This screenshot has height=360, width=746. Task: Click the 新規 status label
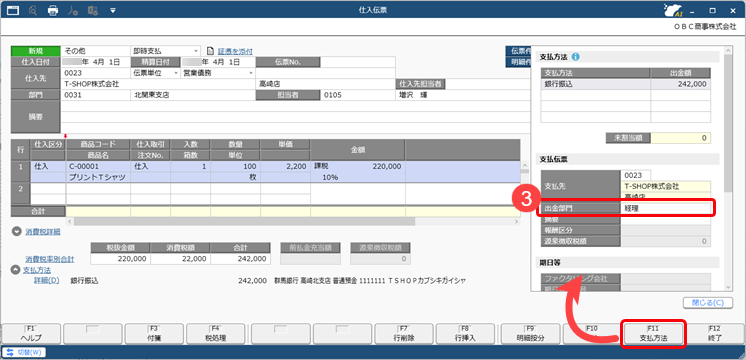[36, 51]
